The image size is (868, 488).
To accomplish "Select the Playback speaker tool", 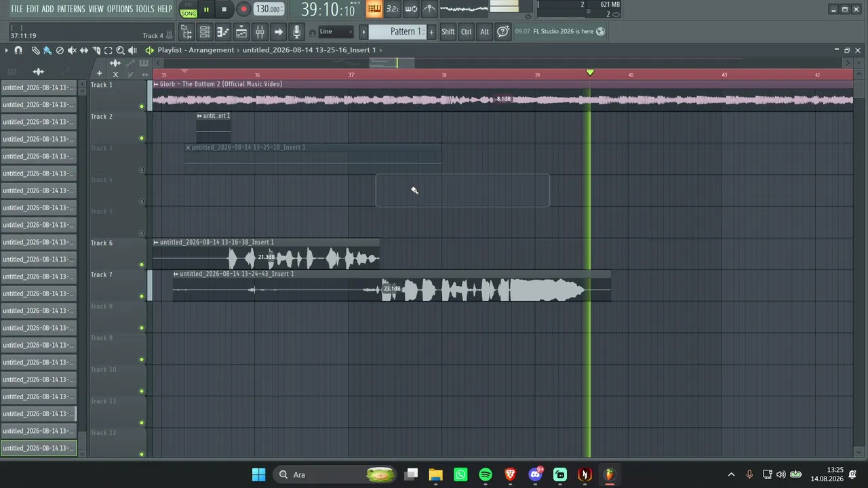I will (x=133, y=50).
